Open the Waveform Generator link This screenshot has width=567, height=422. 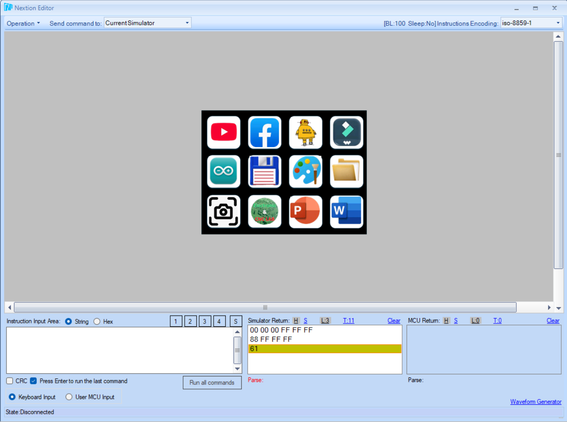pos(536,402)
